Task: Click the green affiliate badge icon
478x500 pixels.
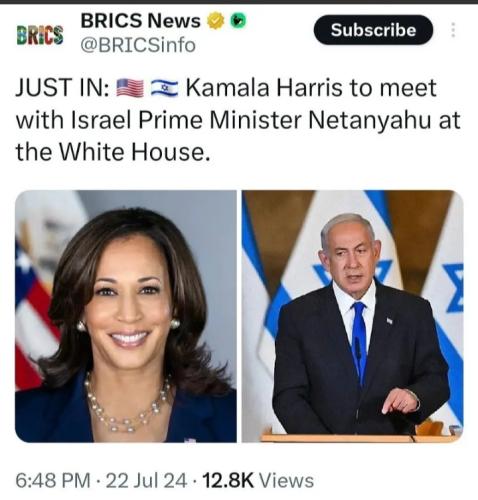Action: click(238, 21)
